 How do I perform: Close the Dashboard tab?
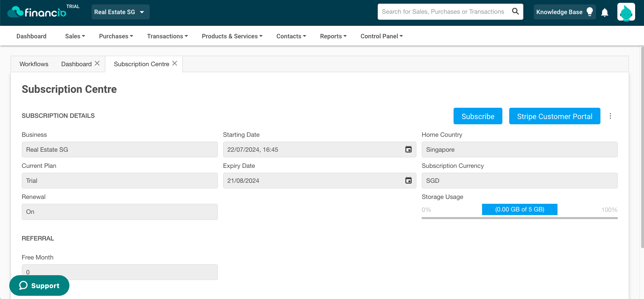(97, 63)
